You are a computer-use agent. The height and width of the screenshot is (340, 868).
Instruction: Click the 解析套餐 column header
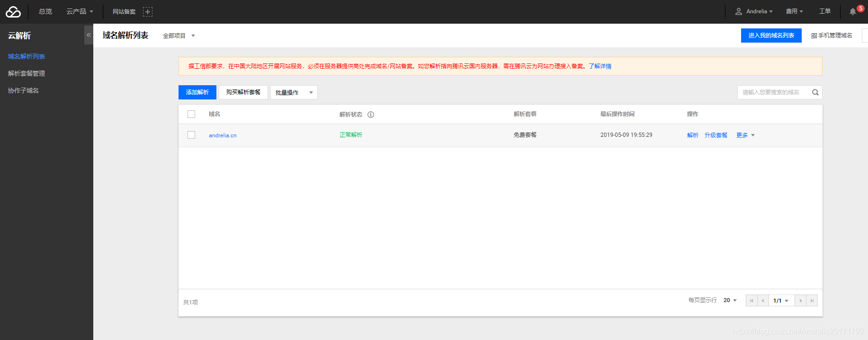coord(525,114)
